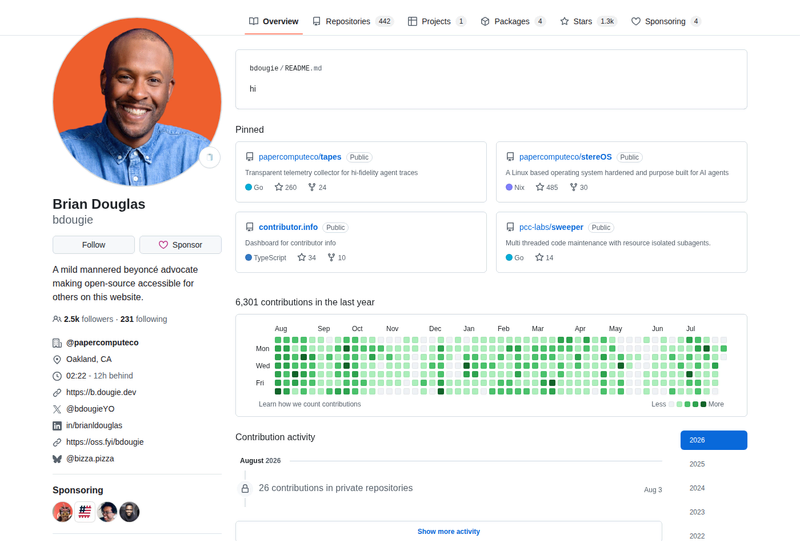Screen dimensions: 800x541
Task: Click the location pin icon by Oakland
Action: click(57, 359)
